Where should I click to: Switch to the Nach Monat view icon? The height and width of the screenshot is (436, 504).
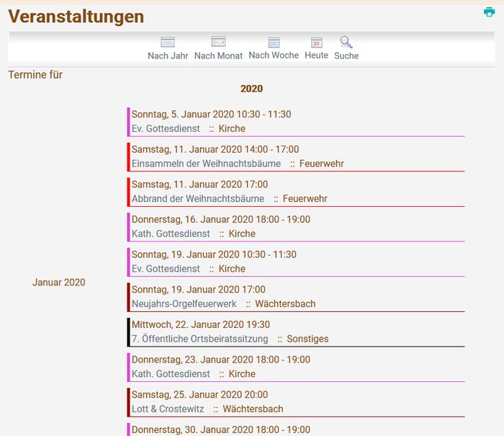point(218,42)
